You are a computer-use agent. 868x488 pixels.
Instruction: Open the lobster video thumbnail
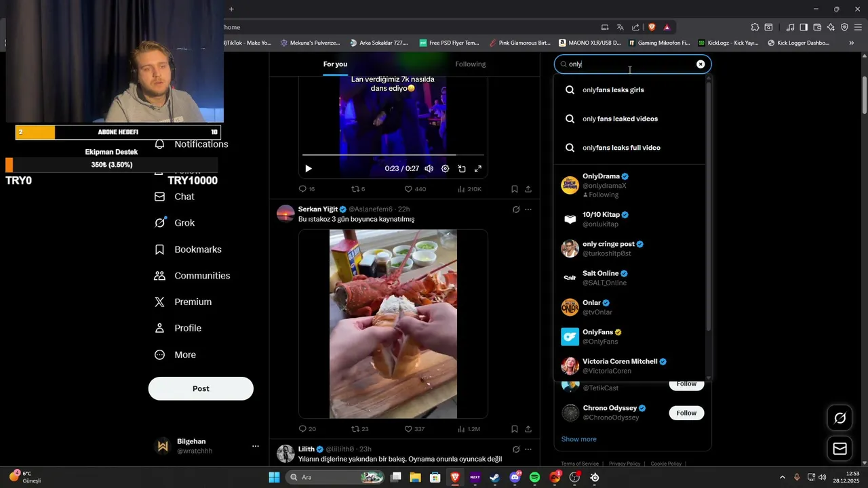[393, 324]
